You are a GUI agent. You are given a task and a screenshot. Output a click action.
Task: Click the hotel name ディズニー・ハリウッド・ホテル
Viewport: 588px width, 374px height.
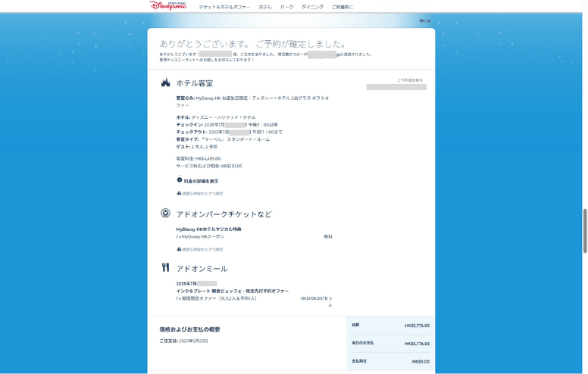(x=224, y=117)
